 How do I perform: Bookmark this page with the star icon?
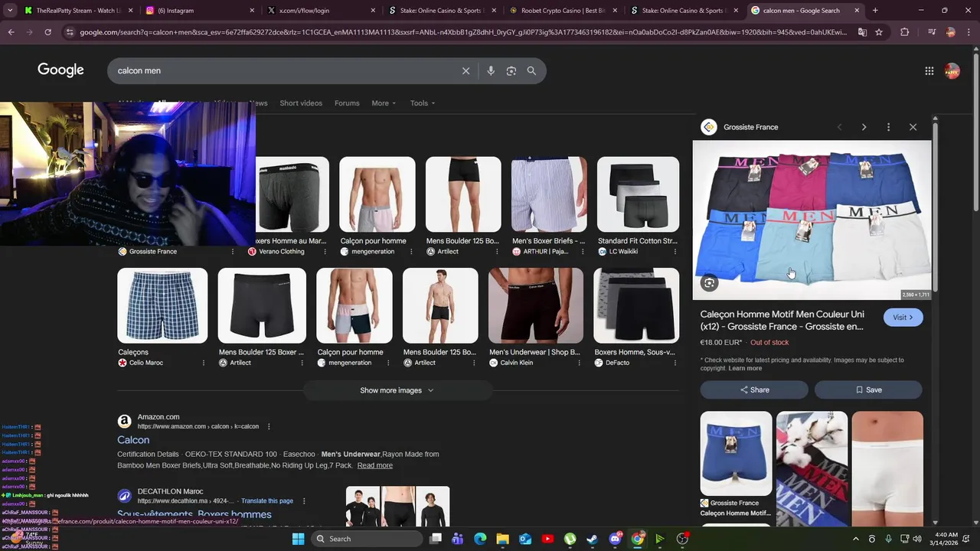click(879, 32)
